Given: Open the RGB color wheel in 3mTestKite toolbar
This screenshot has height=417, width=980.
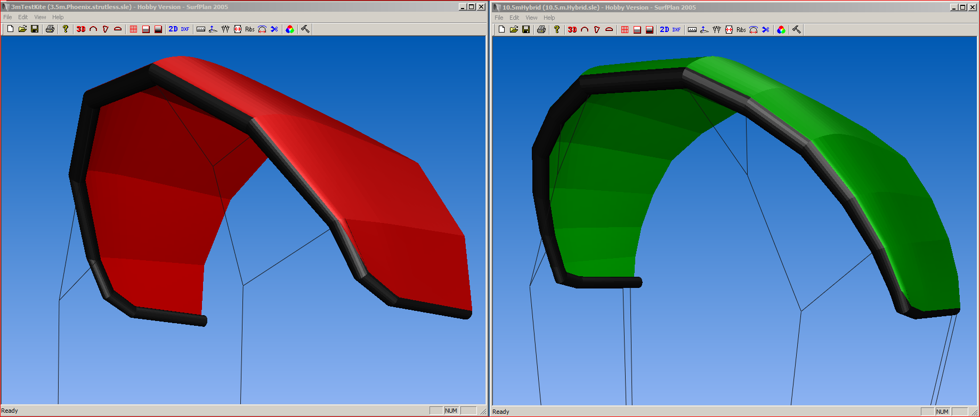Looking at the screenshot, I should click(x=290, y=29).
